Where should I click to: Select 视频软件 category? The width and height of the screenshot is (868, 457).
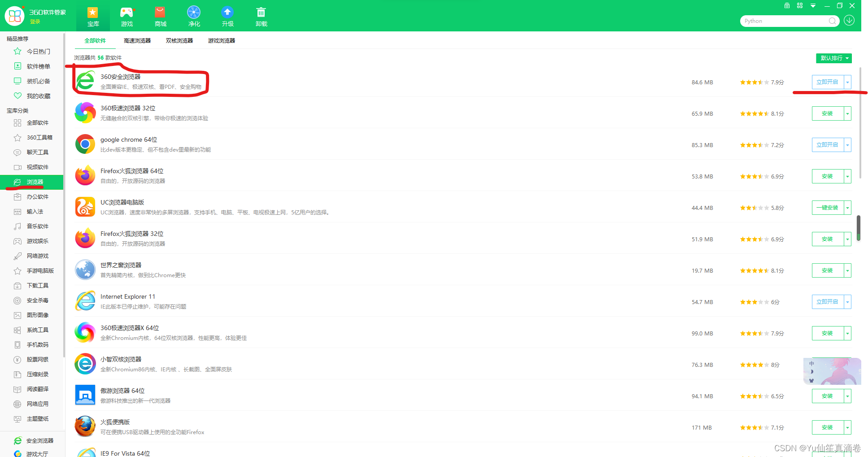pyautogui.click(x=32, y=167)
